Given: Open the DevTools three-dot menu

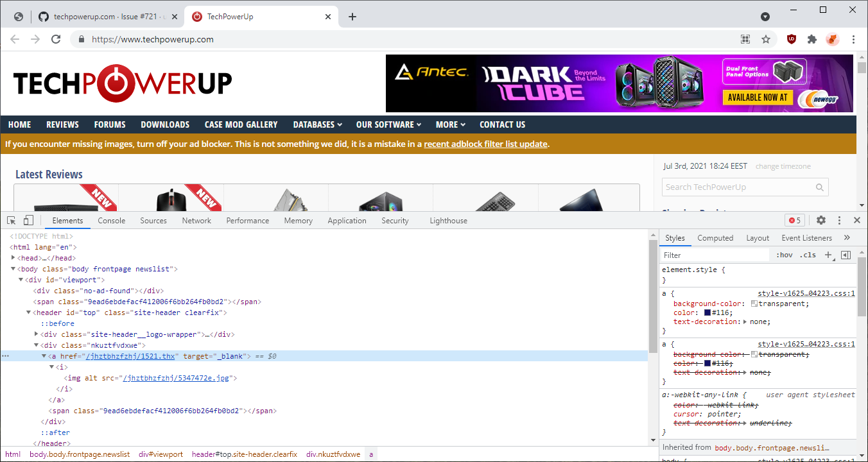Looking at the screenshot, I should coord(839,220).
